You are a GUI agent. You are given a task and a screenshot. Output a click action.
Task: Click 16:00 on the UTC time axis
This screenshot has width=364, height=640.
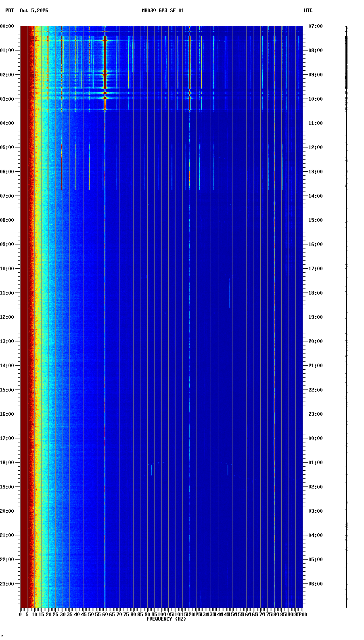coord(316,244)
